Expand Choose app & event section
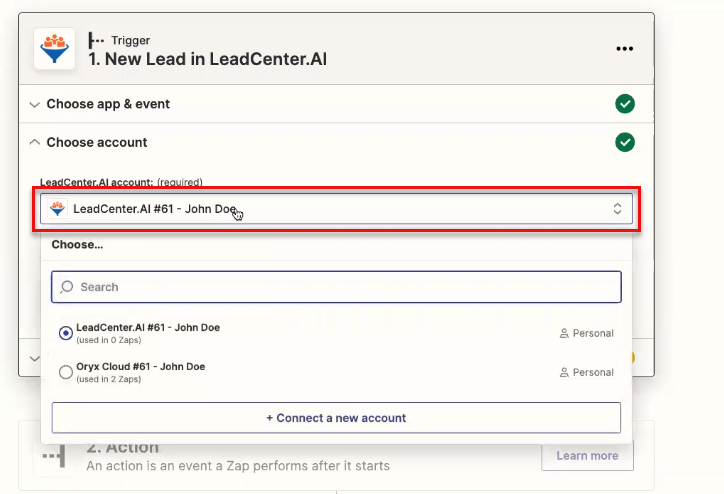The image size is (724, 494). click(x=34, y=104)
